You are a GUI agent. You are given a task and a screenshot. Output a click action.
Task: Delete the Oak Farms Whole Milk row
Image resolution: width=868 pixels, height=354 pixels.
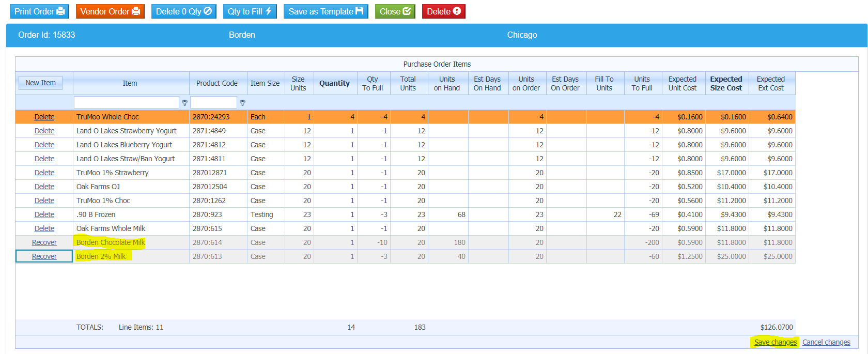[44, 228]
